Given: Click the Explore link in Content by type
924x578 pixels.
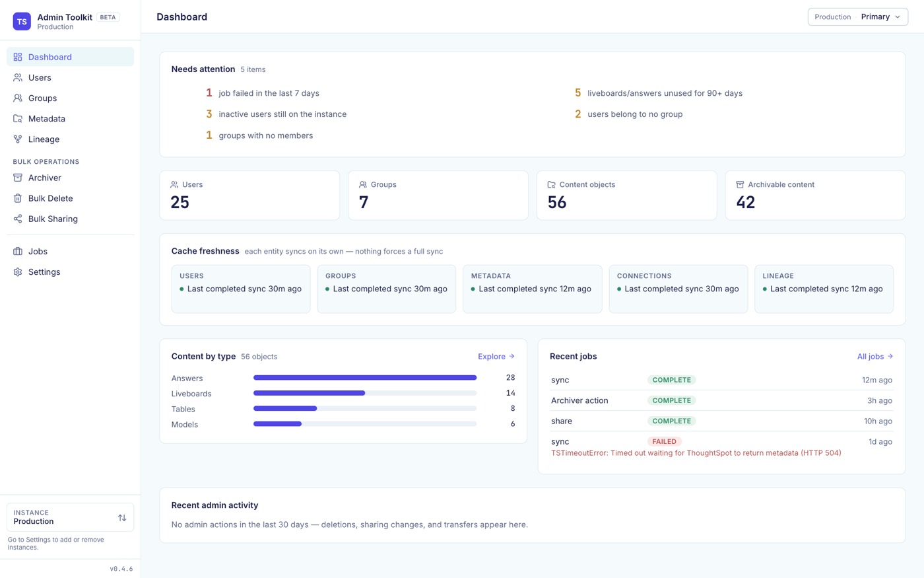Looking at the screenshot, I should point(496,356).
